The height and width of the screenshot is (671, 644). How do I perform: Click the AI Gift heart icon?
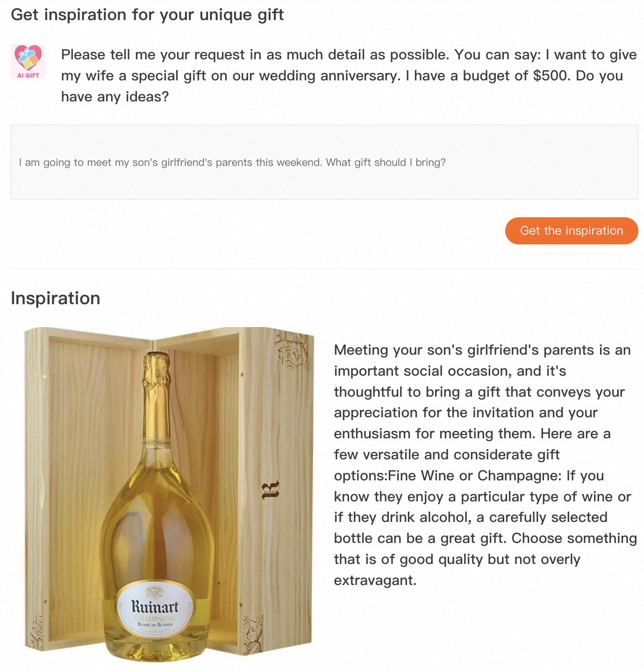(x=28, y=57)
